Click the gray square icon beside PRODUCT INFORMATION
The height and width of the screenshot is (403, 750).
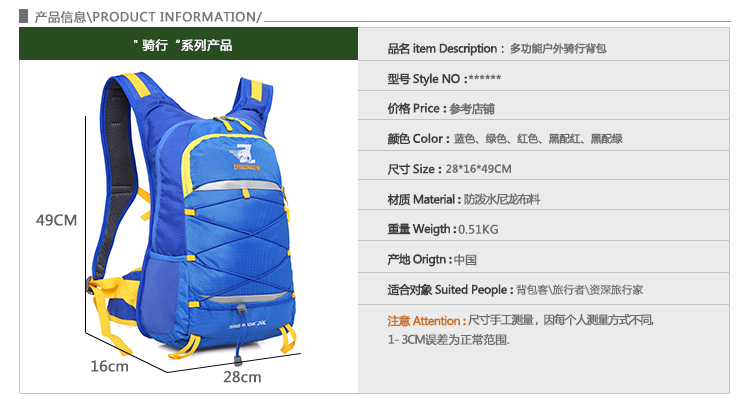click(x=23, y=16)
